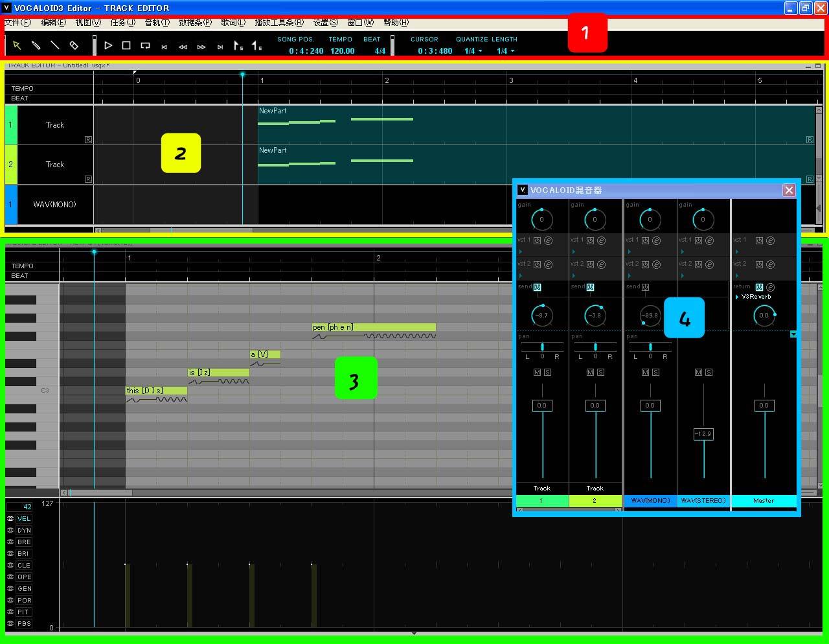This screenshot has width=829, height=644.
Task: Jump to the song end
Action: click(220, 47)
